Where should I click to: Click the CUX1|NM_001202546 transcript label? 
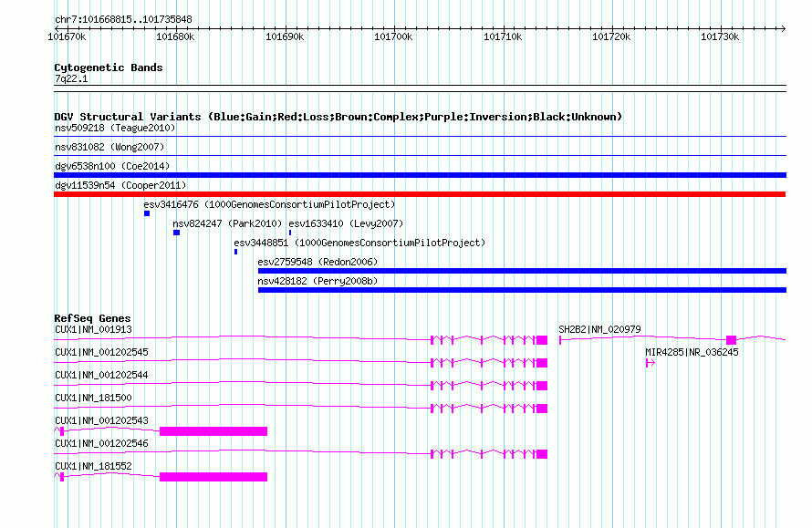point(101,443)
